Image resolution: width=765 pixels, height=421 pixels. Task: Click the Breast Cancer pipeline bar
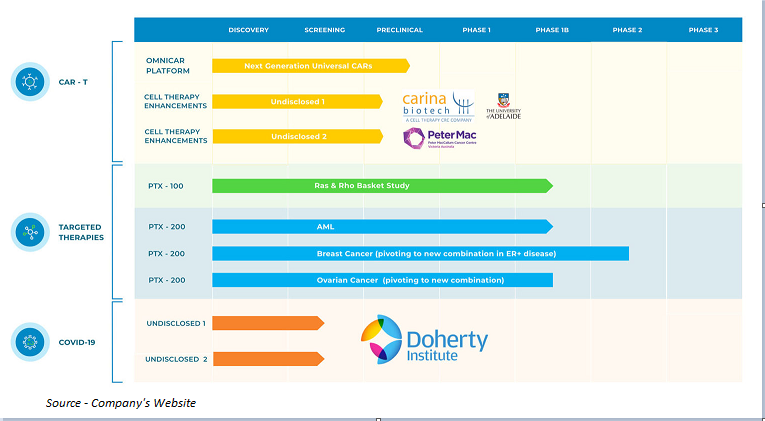tap(420, 253)
